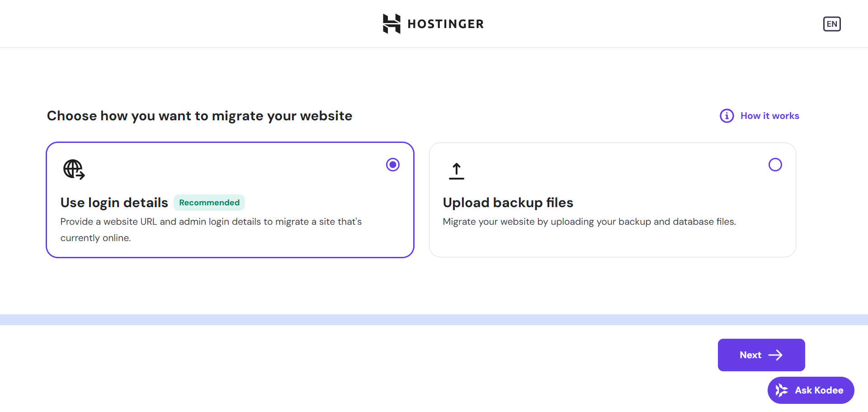The height and width of the screenshot is (412, 868).
Task: Open the How it works link
Action: pyautogui.click(x=769, y=116)
